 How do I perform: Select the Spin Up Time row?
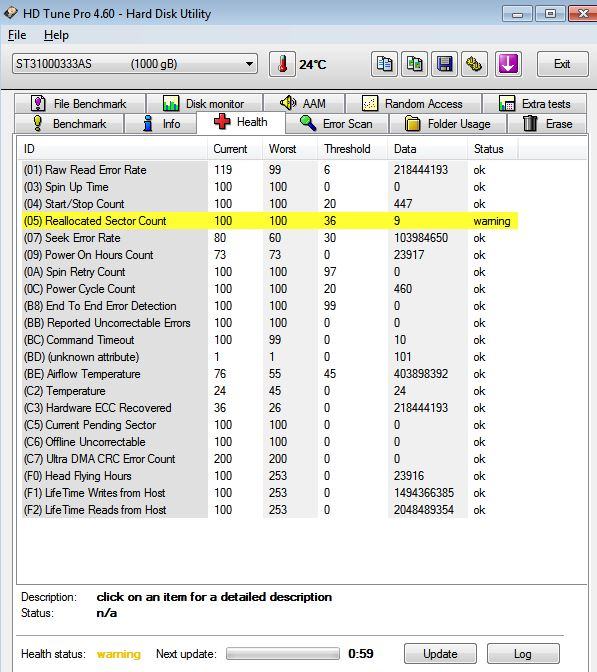click(x=270, y=187)
